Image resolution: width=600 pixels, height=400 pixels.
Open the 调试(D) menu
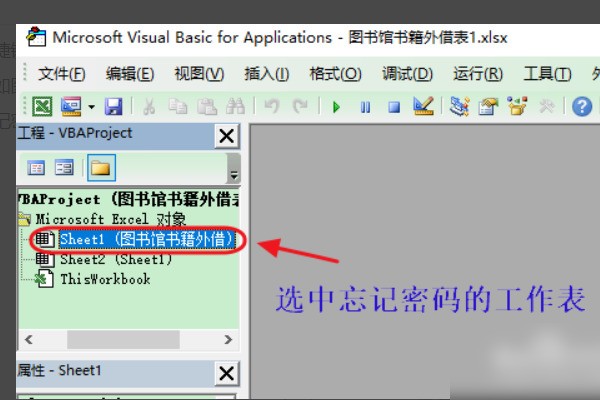point(407,73)
